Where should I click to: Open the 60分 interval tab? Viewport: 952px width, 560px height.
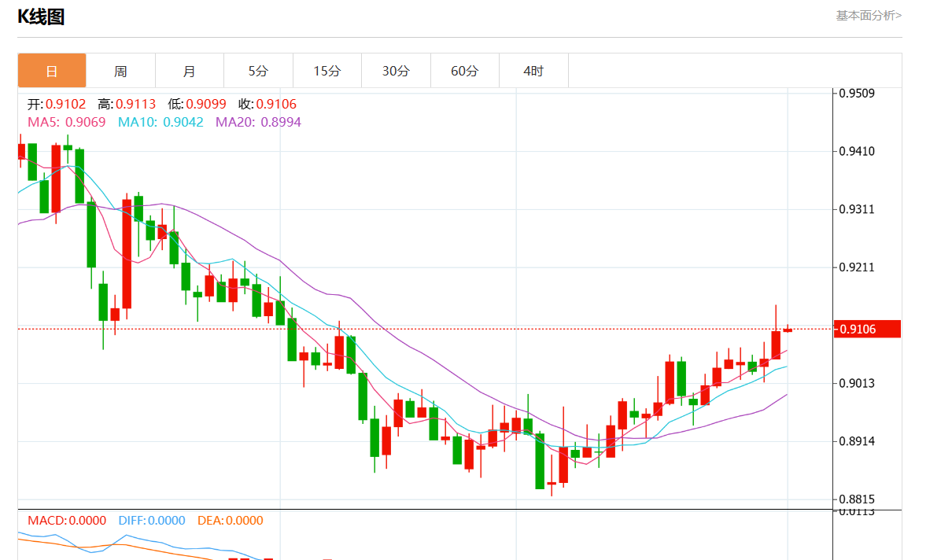[x=465, y=71]
